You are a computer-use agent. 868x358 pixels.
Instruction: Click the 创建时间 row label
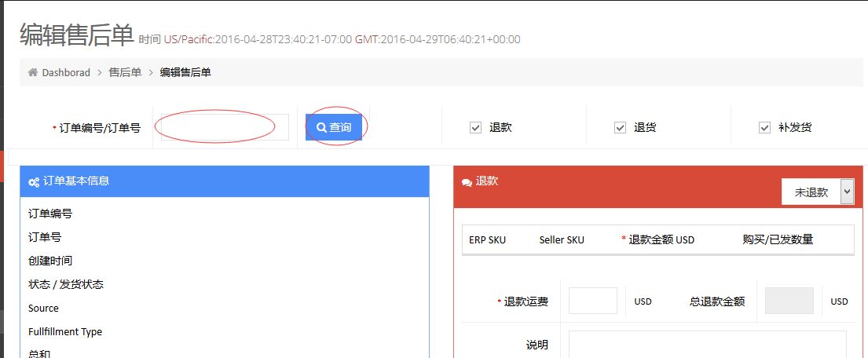pyautogui.click(x=49, y=261)
